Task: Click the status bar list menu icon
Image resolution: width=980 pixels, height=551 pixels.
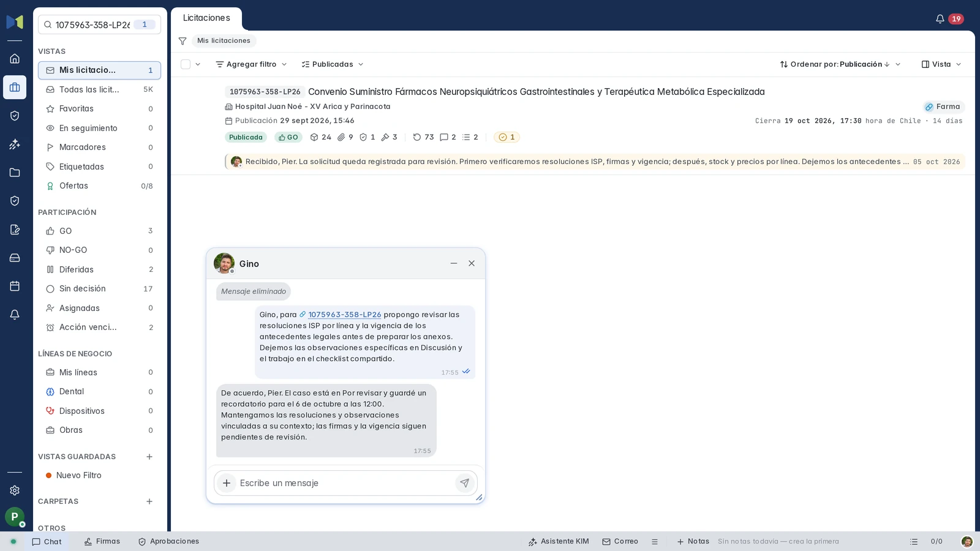Action: coord(655,542)
